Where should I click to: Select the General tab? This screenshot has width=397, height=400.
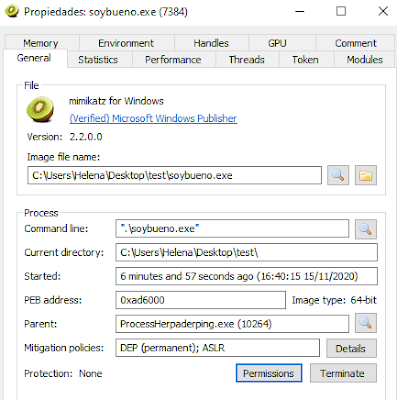click(34, 58)
